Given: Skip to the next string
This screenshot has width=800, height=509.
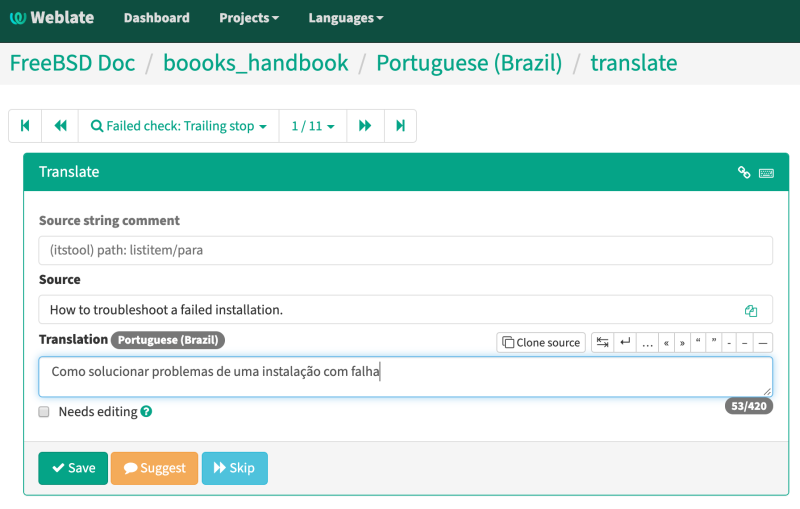Looking at the screenshot, I should tap(235, 468).
